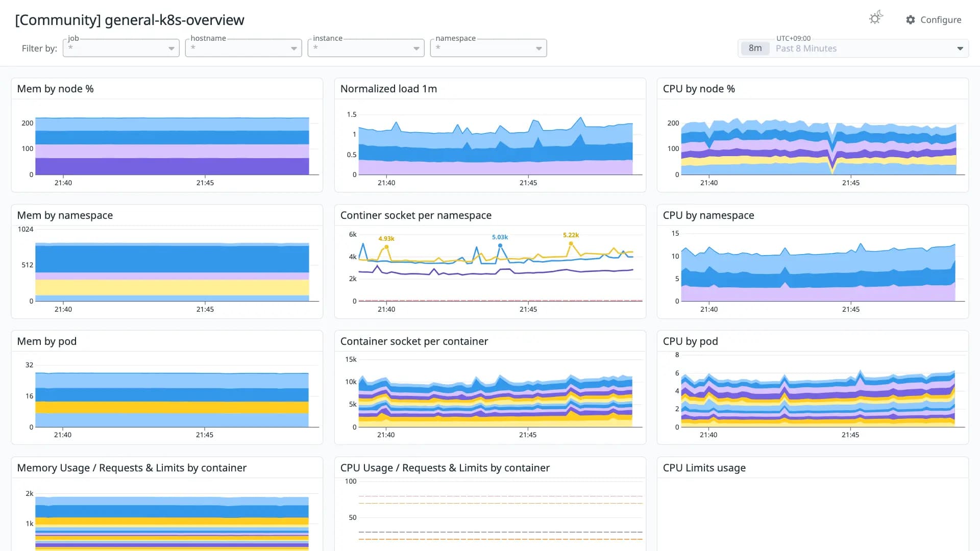
Task: Click the Normalized load 1m widget title
Action: click(x=388, y=89)
